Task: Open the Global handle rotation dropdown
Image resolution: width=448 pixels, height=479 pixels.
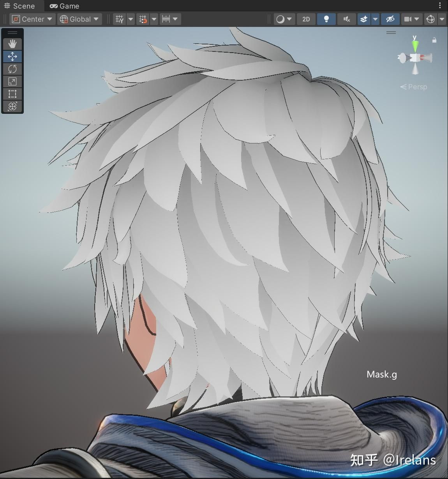Action: coord(80,19)
